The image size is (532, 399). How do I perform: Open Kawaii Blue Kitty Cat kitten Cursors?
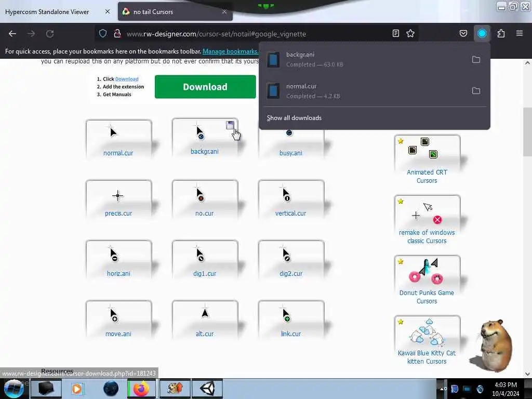click(427, 357)
